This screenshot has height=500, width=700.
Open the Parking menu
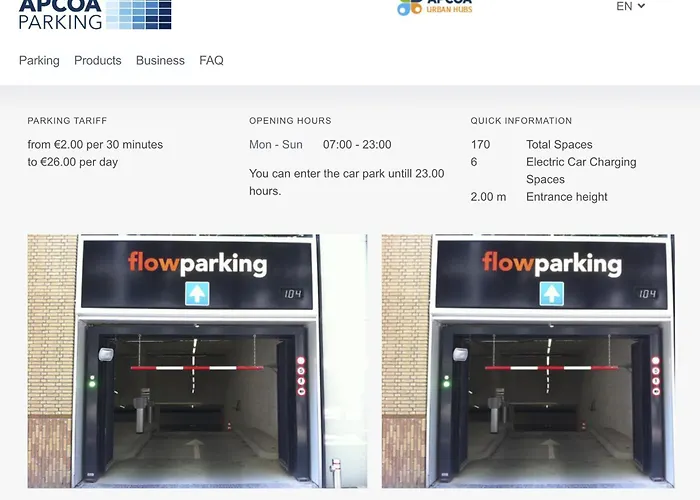point(39,61)
